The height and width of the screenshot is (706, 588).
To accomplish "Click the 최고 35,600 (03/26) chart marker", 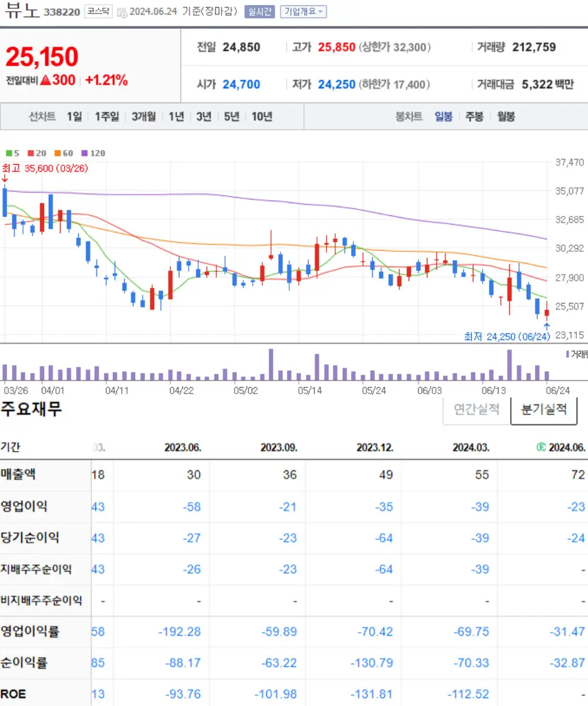I will [45, 168].
